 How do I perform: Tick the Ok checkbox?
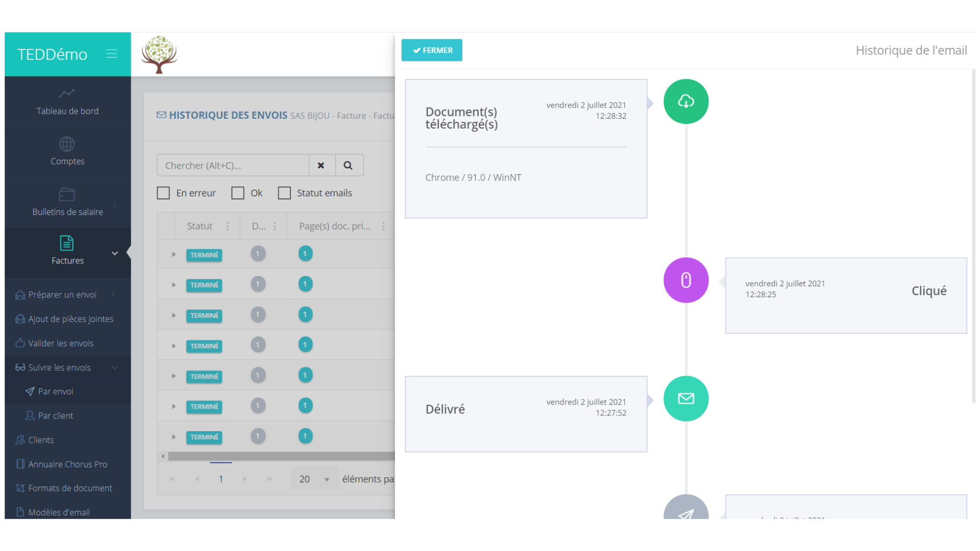238,193
